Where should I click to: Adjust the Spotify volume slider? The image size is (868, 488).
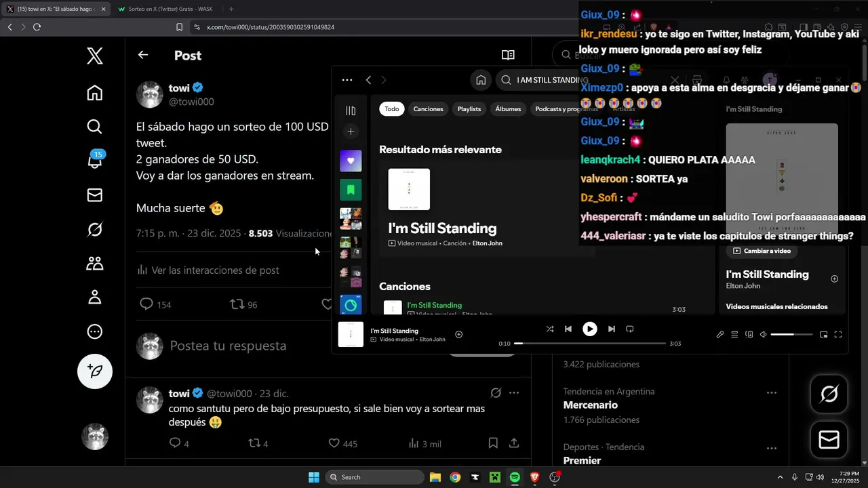(791, 334)
